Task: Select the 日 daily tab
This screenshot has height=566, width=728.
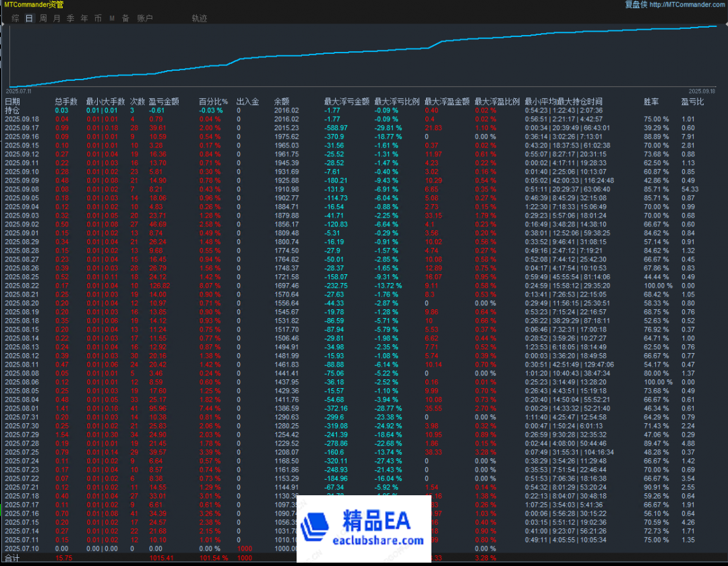Action: click(29, 18)
